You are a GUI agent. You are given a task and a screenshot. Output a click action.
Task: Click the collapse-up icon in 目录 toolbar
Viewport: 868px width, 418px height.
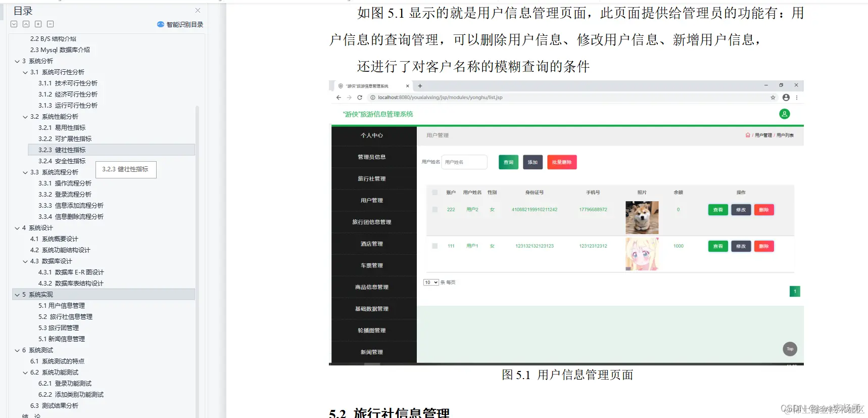point(26,24)
